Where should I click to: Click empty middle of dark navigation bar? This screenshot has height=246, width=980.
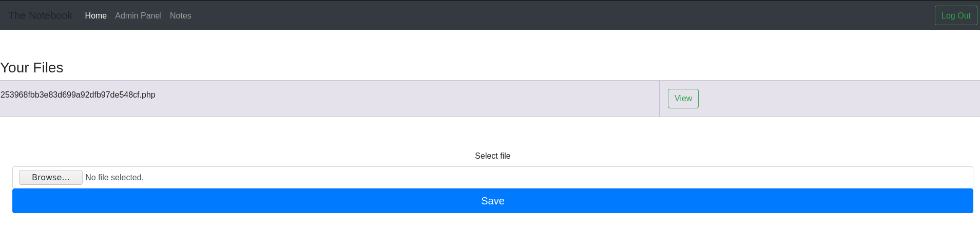513,15
